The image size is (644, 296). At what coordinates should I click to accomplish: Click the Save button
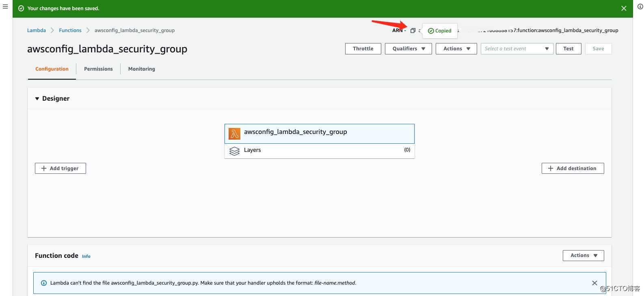[598, 49]
